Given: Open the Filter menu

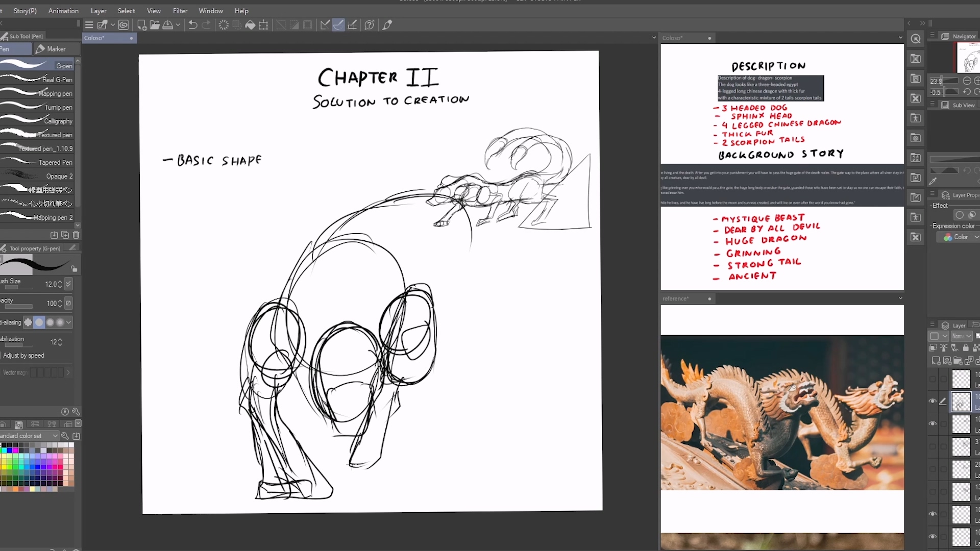Looking at the screenshot, I should point(180,11).
